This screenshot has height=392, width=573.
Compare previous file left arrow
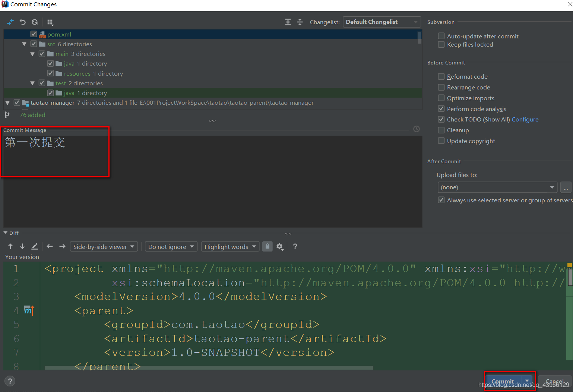click(x=50, y=246)
